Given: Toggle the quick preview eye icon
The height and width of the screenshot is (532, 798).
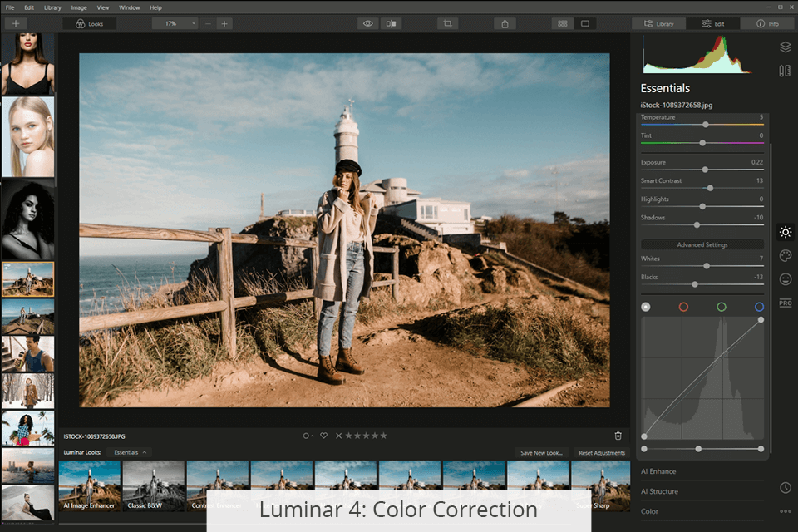Looking at the screenshot, I should (x=368, y=23).
